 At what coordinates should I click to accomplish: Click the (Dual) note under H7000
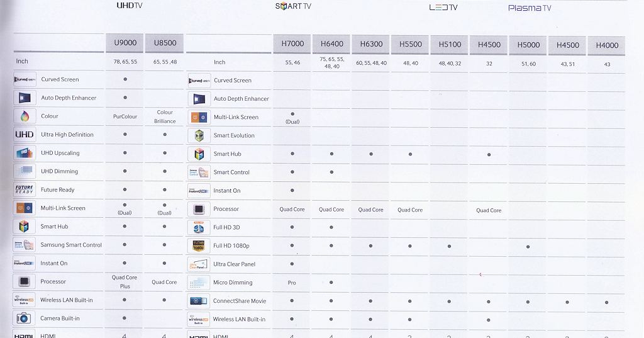[292, 121]
